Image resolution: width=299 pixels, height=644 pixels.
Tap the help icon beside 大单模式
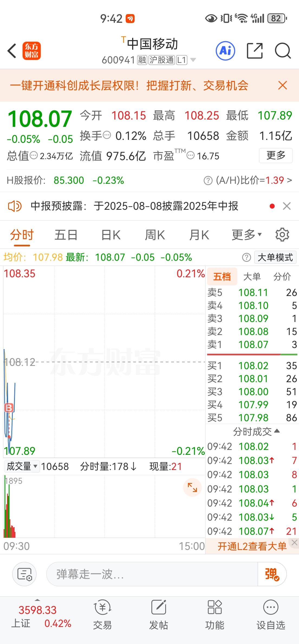246,257
